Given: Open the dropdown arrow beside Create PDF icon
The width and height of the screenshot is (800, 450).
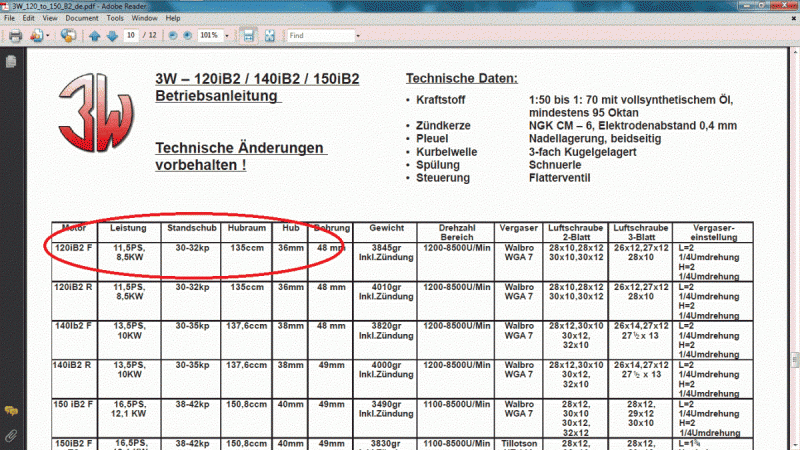Looking at the screenshot, I should 48,35.
